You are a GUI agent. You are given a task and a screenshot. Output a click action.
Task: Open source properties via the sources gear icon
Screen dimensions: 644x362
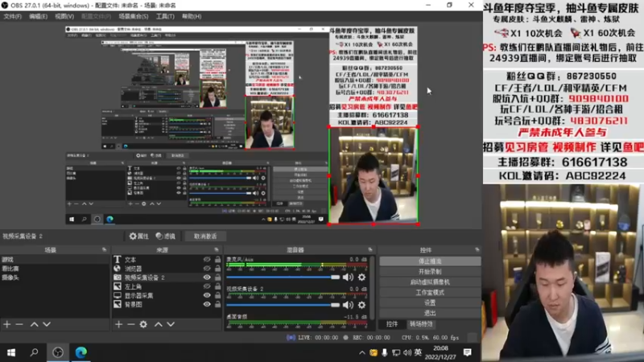point(143,324)
